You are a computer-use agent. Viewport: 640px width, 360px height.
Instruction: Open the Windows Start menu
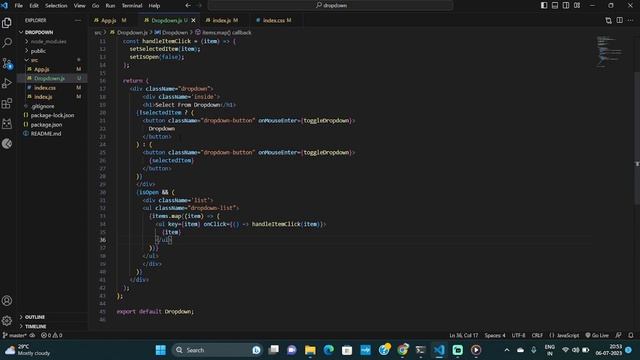coord(161,350)
